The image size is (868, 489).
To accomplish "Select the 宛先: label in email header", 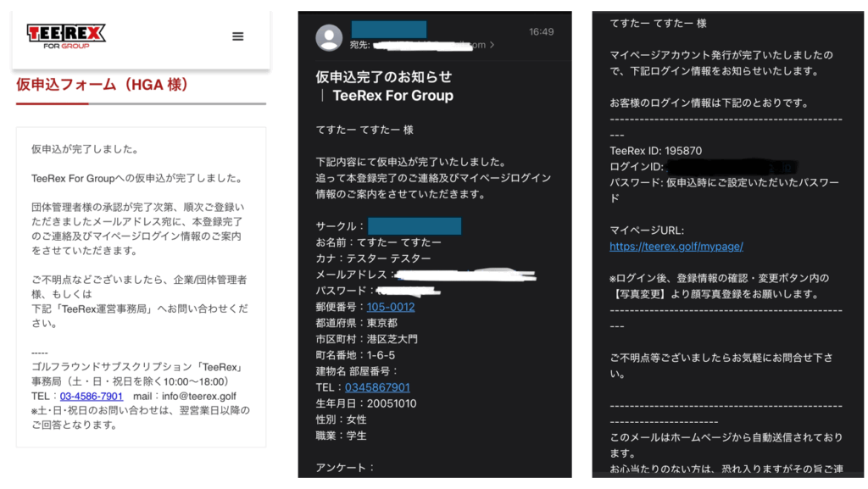I will (x=359, y=45).
